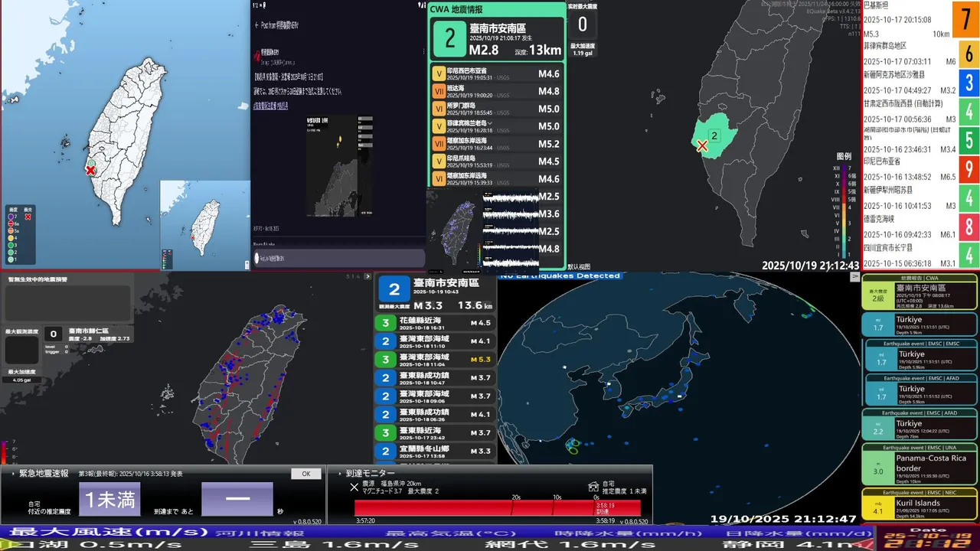This screenshot has height=551, width=980.
Task: Open the Türkiye 2.2 EMSC AFAD card
Action: [x=920, y=425]
